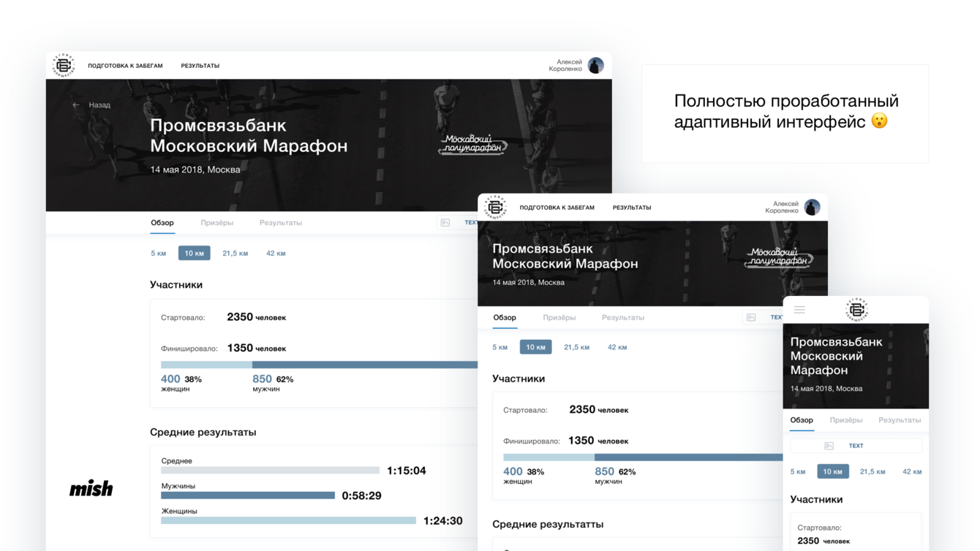This screenshot has height=551, width=980.
Task: Click the 850 мужчин figure in the desktop mockup
Action: coord(273,383)
